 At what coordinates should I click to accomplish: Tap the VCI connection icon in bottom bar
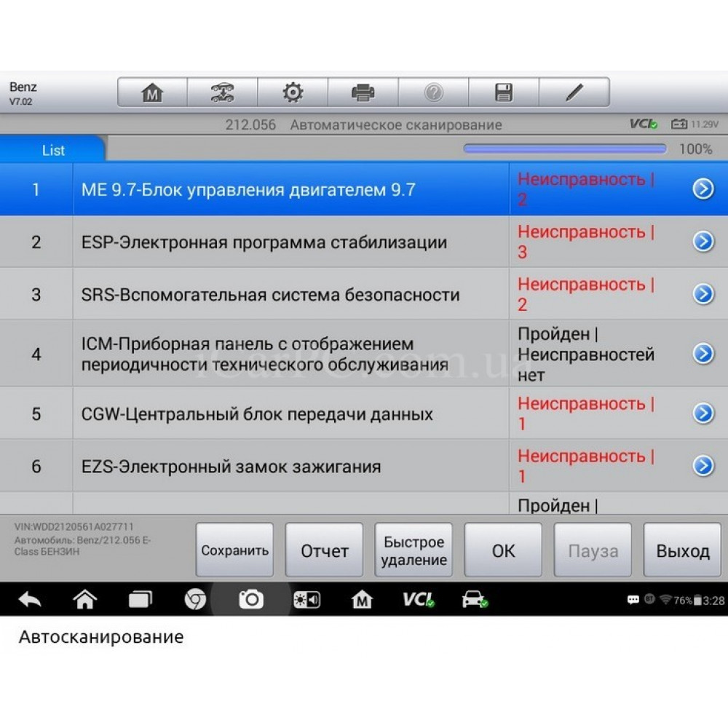click(419, 599)
